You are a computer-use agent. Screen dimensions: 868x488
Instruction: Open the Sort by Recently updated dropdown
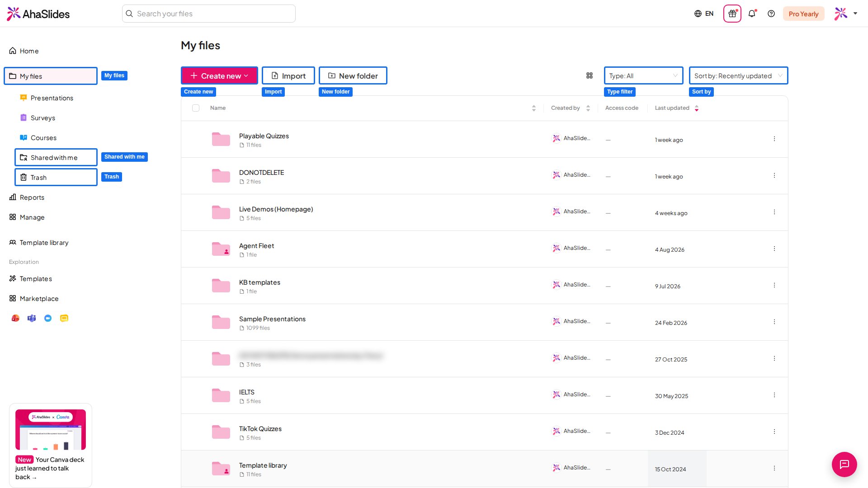tap(738, 75)
